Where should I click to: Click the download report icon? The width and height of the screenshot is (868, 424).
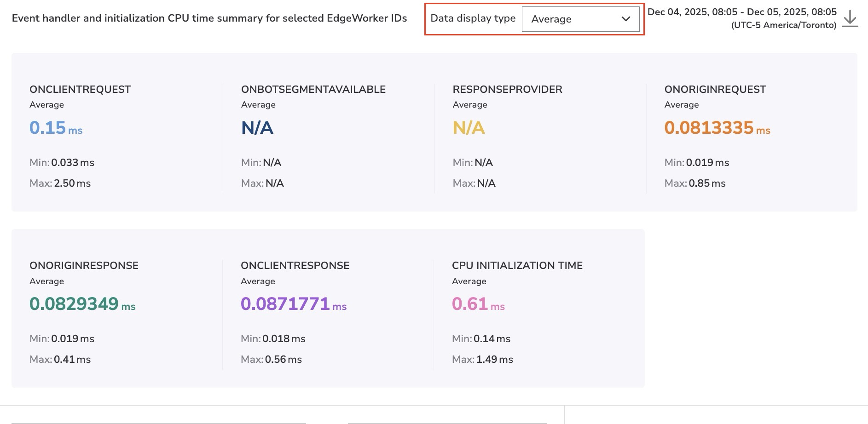[x=850, y=19]
